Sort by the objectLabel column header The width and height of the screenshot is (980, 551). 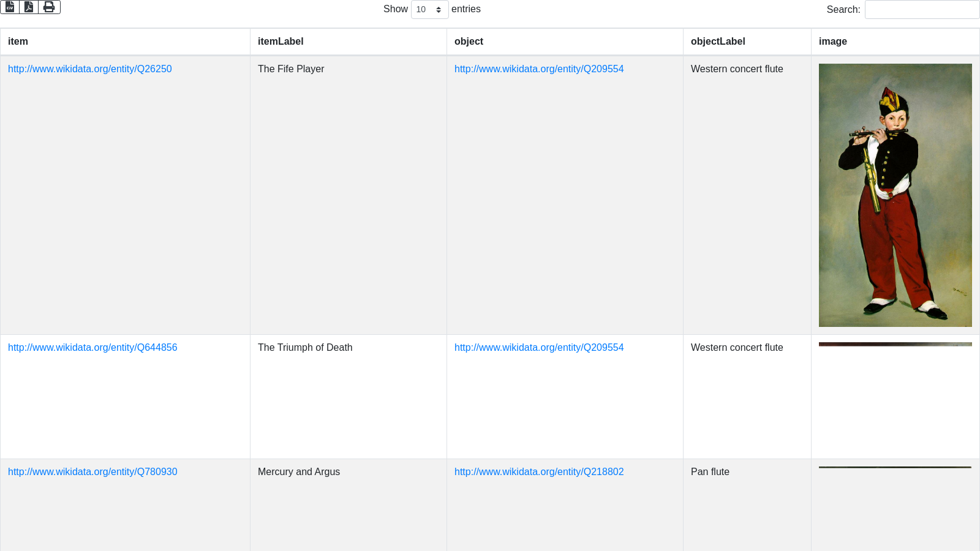tap(718, 42)
